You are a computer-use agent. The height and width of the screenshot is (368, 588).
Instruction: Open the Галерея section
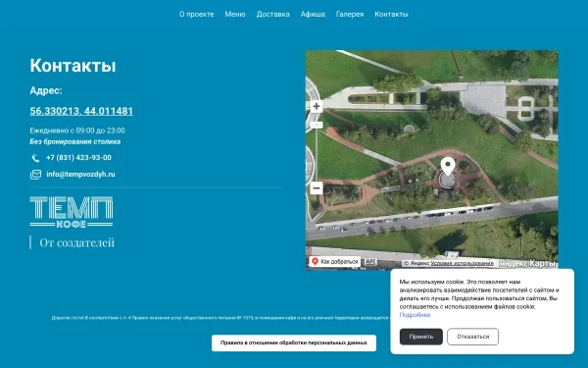coord(350,15)
